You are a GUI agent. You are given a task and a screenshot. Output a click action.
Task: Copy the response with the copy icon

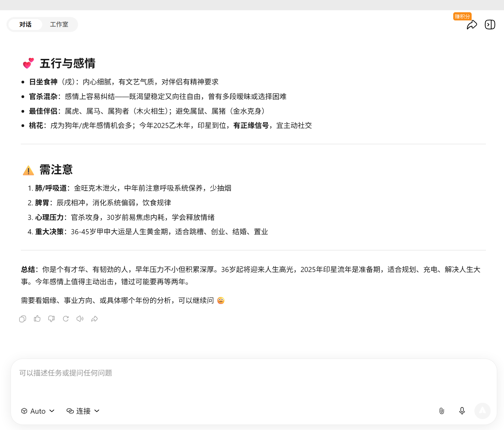point(22,319)
